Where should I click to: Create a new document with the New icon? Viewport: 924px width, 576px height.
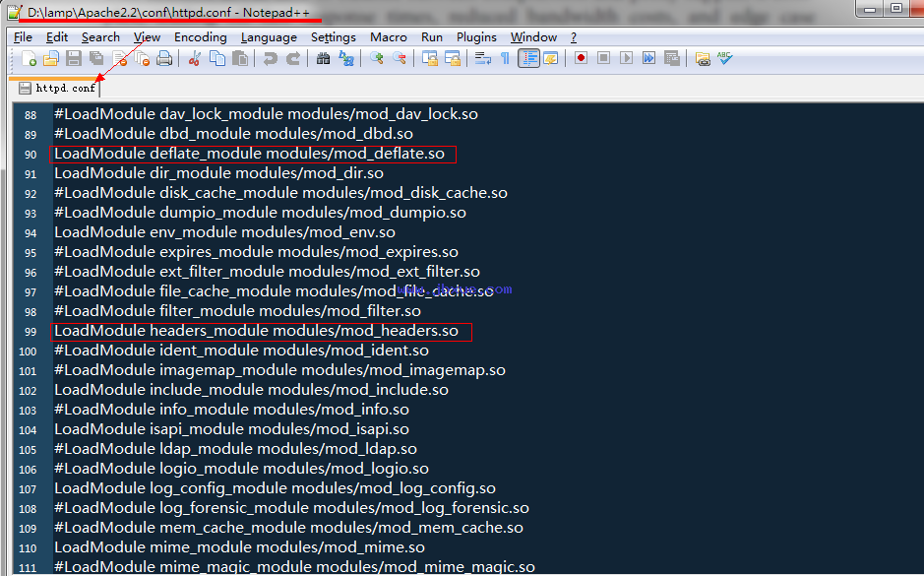(29, 58)
